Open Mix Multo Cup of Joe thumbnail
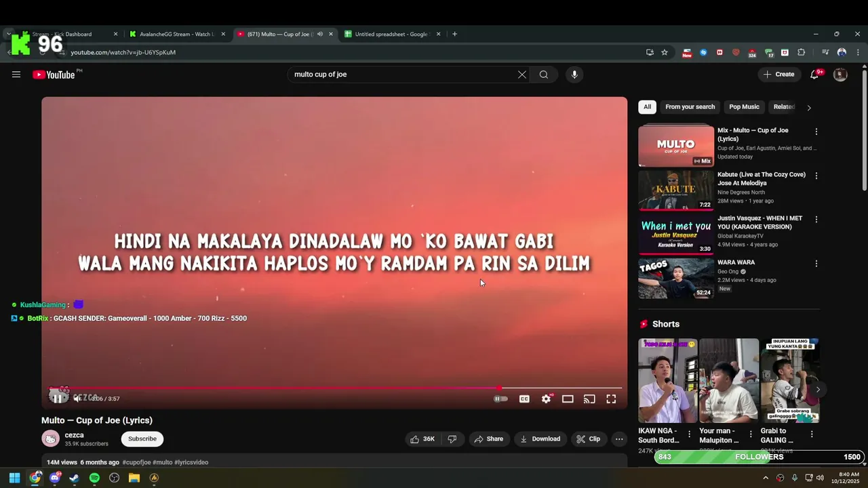Screen dimensions: 868x488 pyautogui.click(x=676, y=146)
